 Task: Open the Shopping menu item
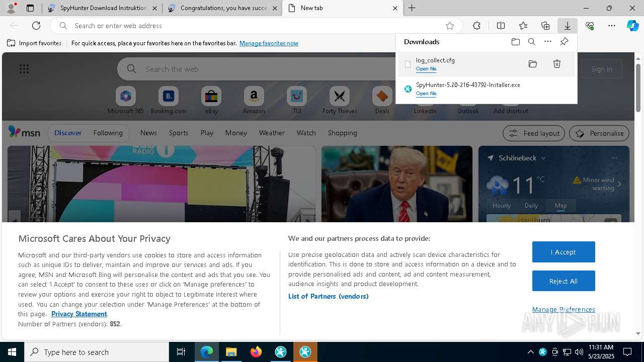coord(342,133)
